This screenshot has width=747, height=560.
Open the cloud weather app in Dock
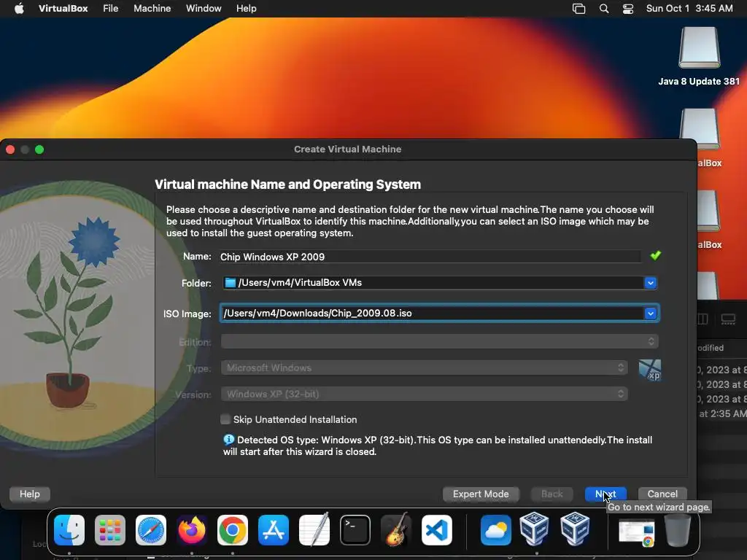tap(495, 529)
